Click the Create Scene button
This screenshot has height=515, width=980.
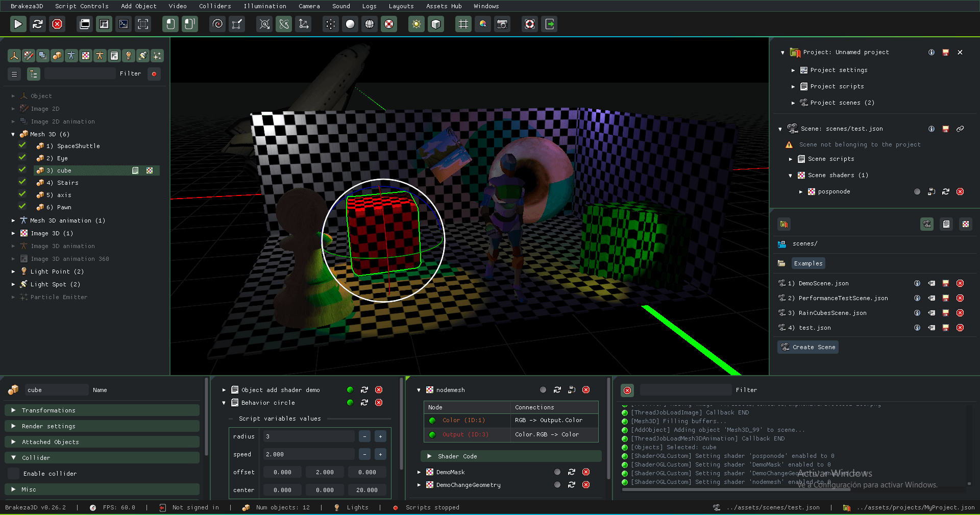(x=807, y=347)
